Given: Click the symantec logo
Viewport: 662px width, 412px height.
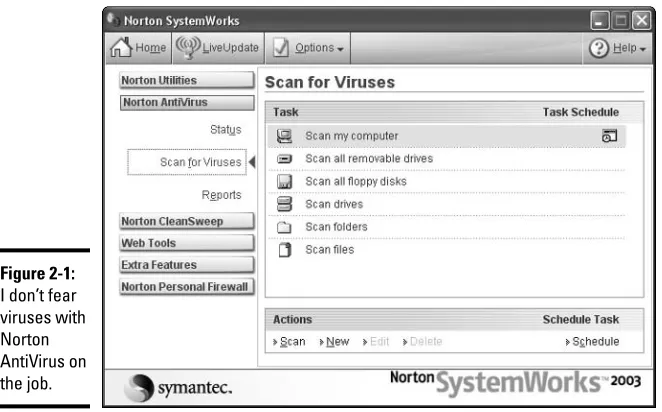Looking at the screenshot, I should coord(178,388).
